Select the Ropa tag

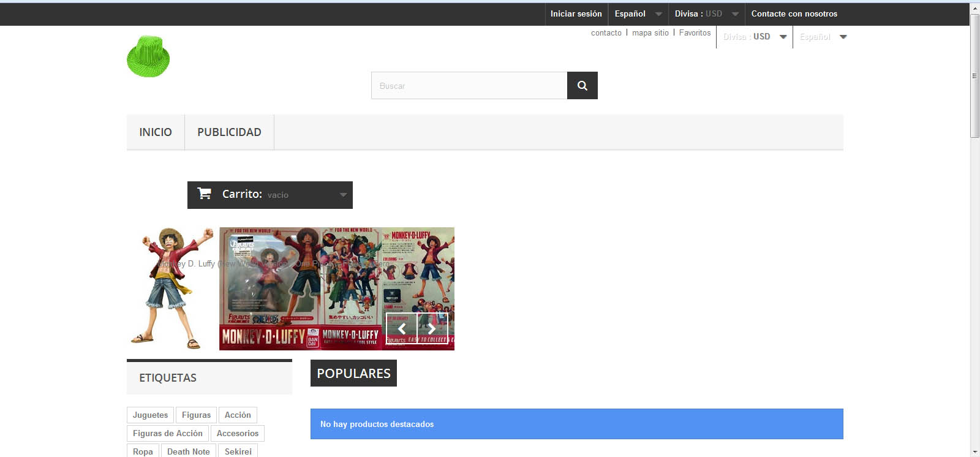[x=143, y=451]
